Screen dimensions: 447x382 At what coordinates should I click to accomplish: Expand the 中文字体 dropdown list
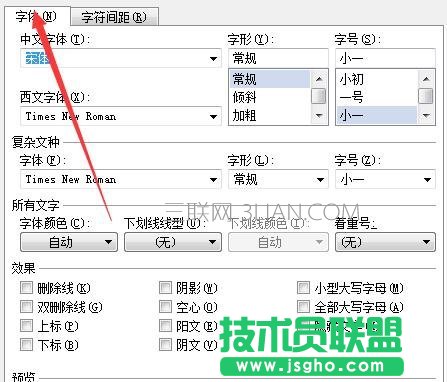click(x=213, y=59)
